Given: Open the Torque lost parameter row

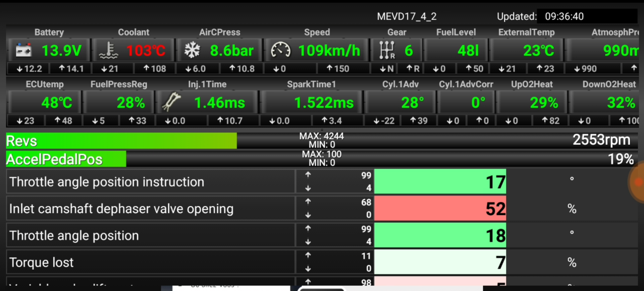Looking at the screenshot, I should [x=150, y=262].
